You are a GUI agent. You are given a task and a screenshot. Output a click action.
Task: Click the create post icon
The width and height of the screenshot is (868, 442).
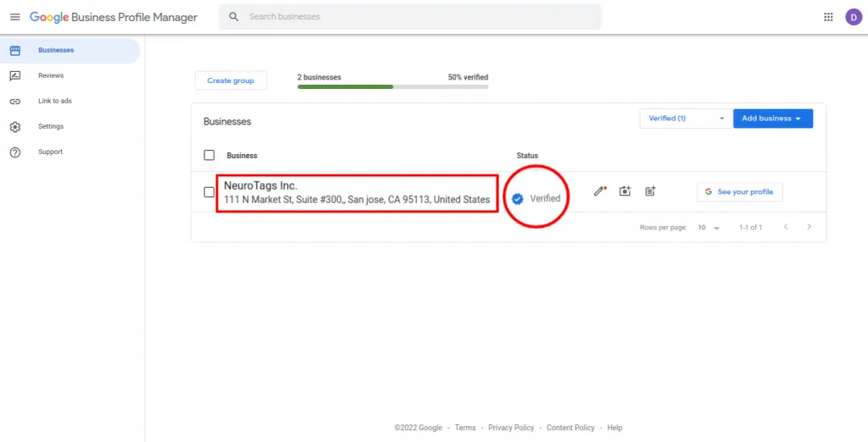click(x=650, y=191)
